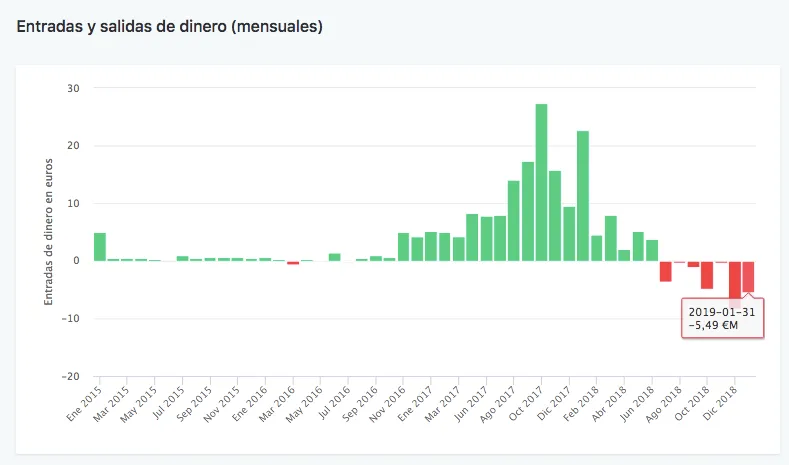
Task: Click the green bar above Nov 2016 label
Action: (x=403, y=247)
